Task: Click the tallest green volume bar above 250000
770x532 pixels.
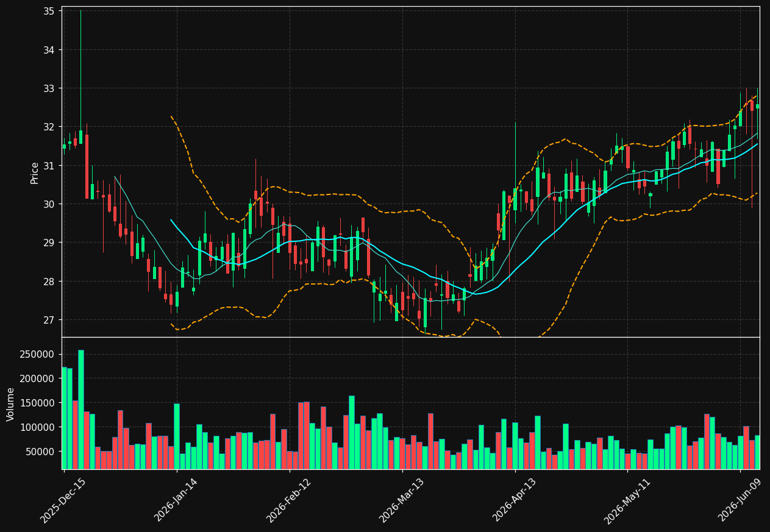Action: pos(81,410)
